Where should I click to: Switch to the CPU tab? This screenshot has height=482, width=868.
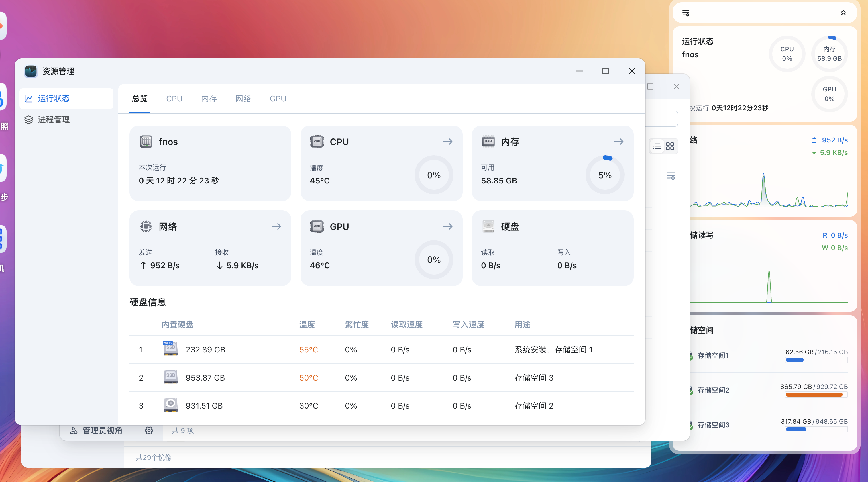pyautogui.click(x=174, y=99)
